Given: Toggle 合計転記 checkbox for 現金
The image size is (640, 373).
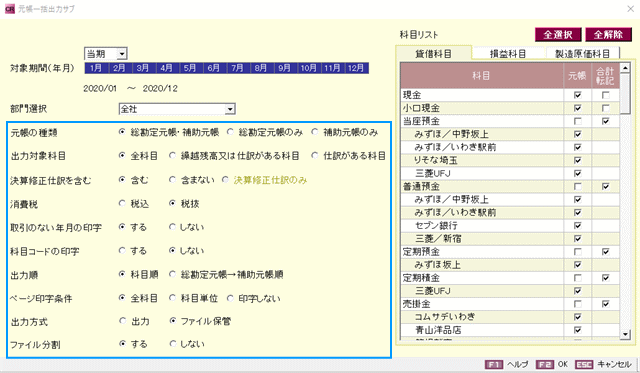Looking at the screenshot, I should [606, 95].
